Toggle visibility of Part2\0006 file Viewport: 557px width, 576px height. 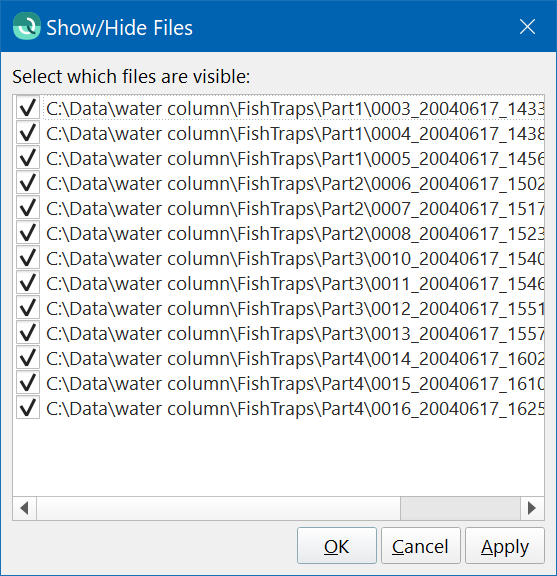28,183
